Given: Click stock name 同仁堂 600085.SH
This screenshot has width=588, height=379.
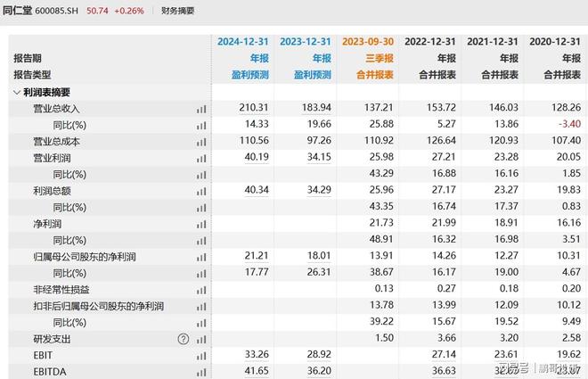Looking at the screenshot, I should (x=40, y=11).
